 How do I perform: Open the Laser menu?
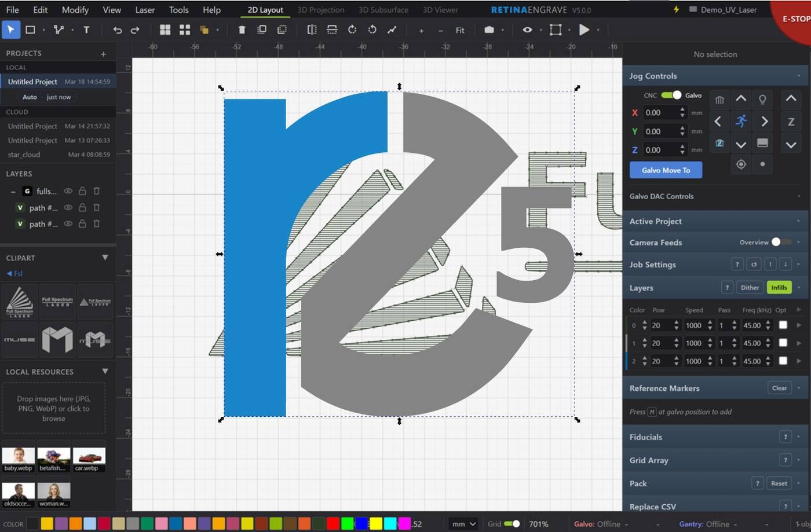pos(145,10)
